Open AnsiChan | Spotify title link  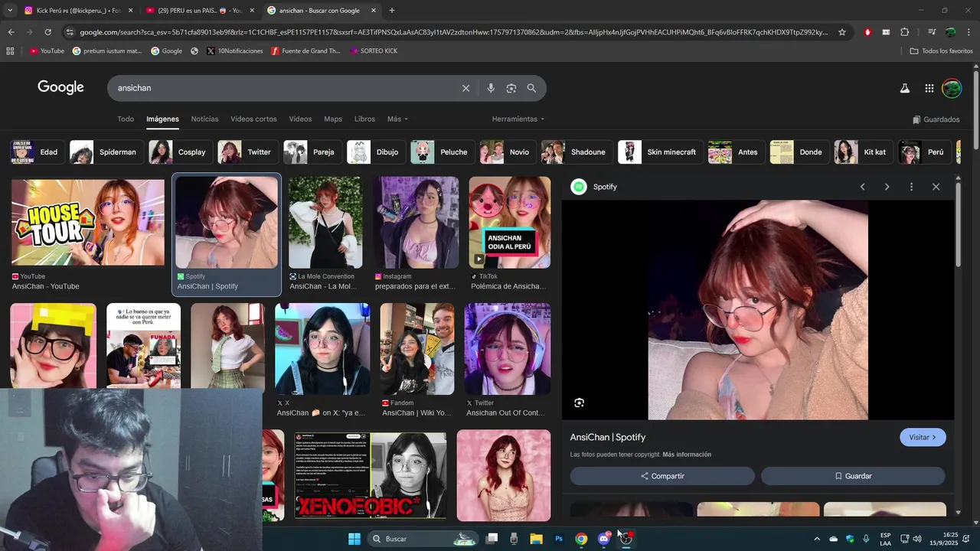608,438
